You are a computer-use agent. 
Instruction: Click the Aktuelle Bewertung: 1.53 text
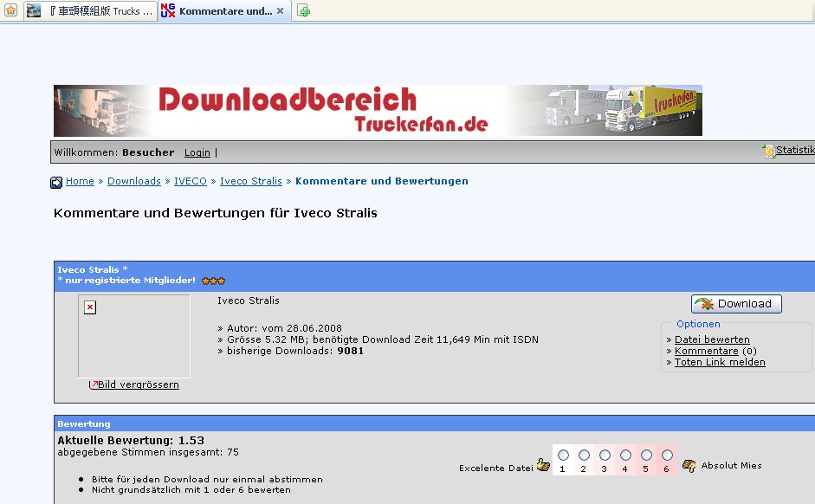point(131,440)
